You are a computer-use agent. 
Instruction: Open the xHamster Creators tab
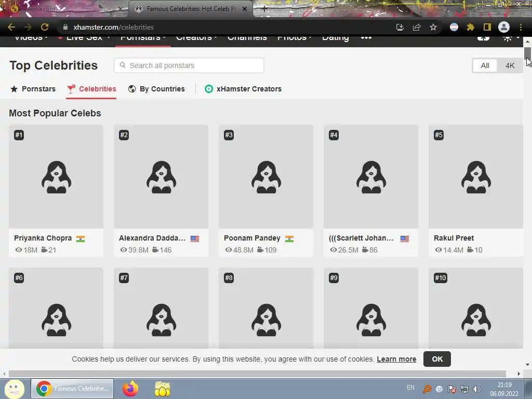click(243, 89)
